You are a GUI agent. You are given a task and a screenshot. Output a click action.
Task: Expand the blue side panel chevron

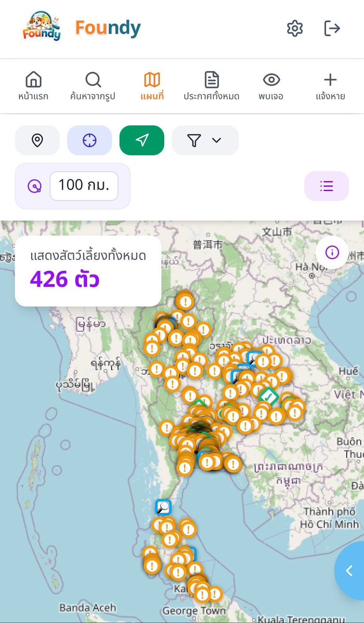coord(349,571)
